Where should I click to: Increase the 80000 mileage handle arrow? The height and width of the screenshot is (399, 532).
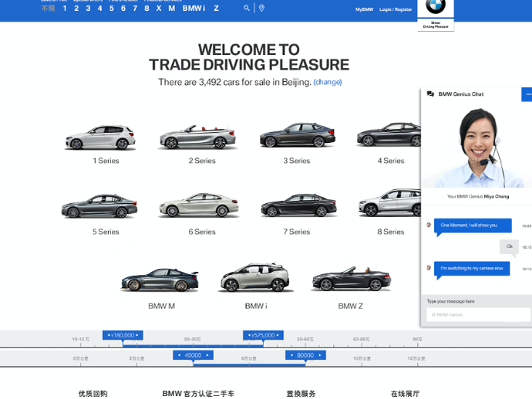(320, 355)
